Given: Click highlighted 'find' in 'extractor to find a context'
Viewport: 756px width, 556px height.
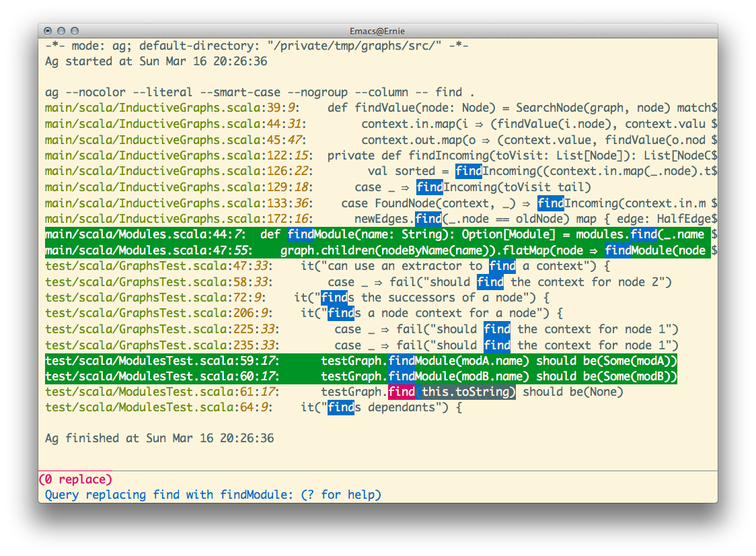Looking at the screenshot, I should (x=502, y=266).
